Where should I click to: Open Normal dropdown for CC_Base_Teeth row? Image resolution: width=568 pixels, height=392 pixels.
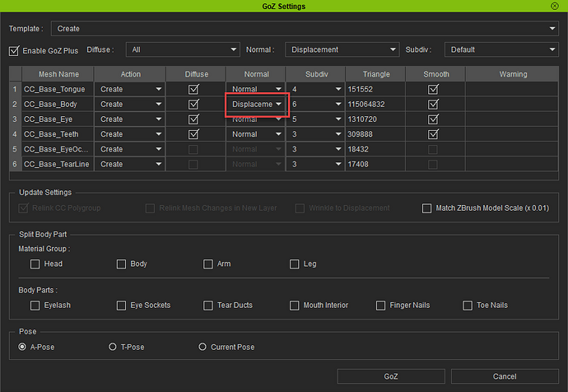tap(256, 134)
